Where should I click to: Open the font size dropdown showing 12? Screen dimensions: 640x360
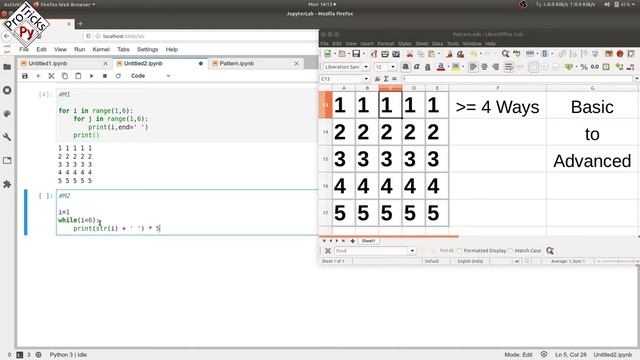tap(393, 67)
